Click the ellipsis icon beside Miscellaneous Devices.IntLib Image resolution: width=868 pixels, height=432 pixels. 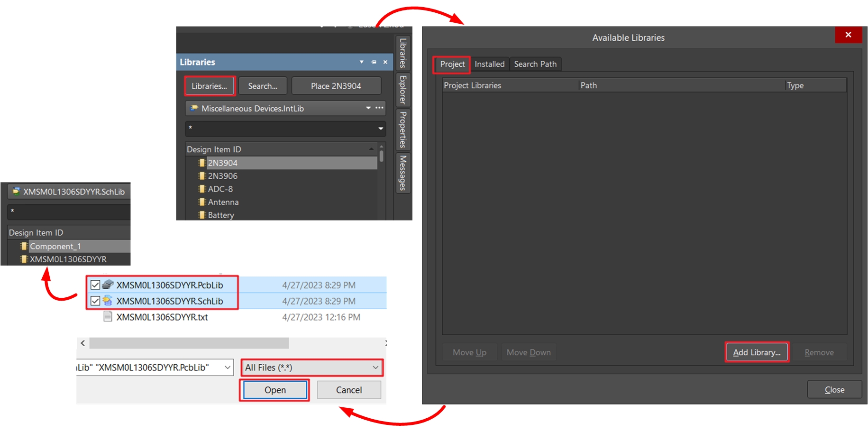pyautogui.click(x=379, y=108)
